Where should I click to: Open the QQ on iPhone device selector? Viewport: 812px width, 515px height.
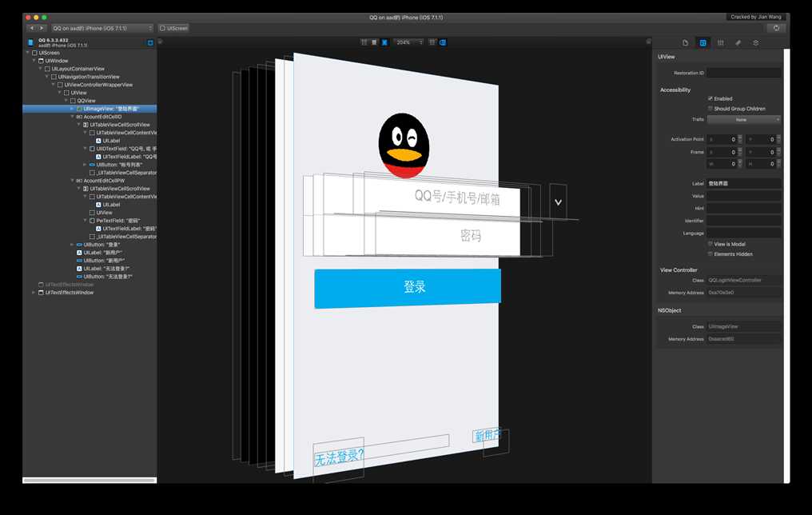pyautogui.click(x=102, y=28)
